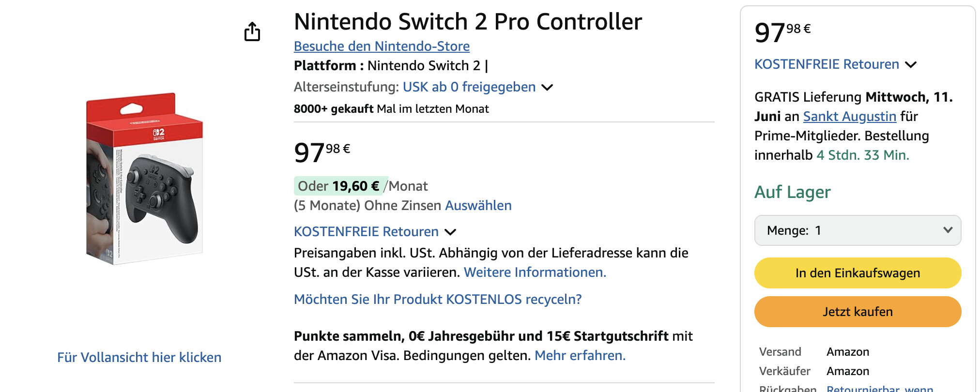Click the 'Retournierbar' returns policy link
The width and height of the screenshot is (980, 392).
point(879,388)
